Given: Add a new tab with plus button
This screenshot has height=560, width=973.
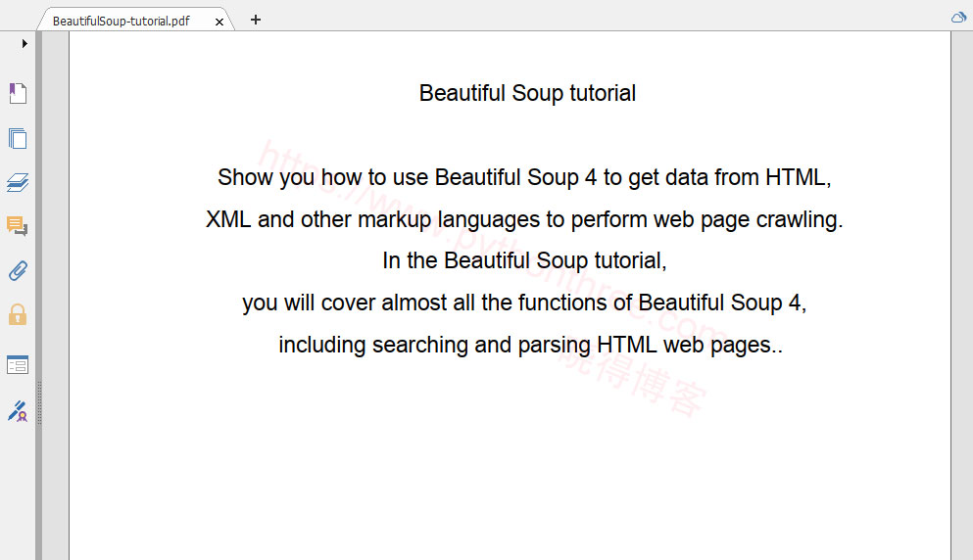Looking at the screenshot, I should point(256,20).
